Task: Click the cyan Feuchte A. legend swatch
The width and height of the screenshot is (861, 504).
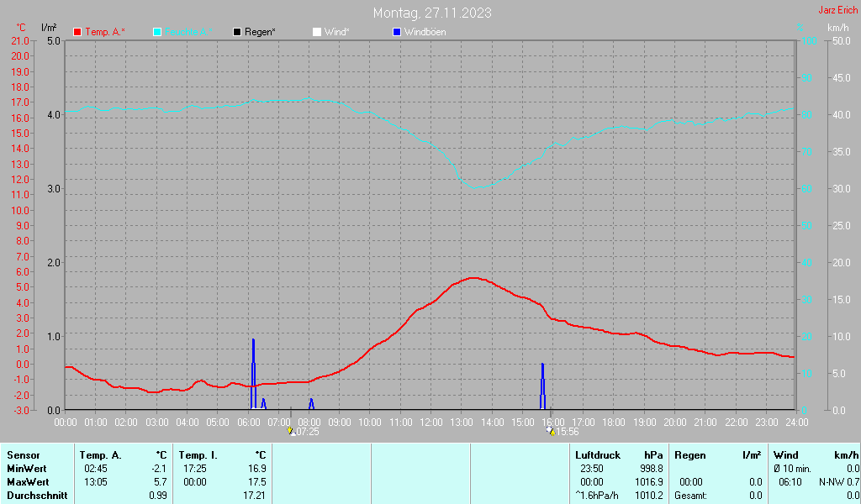Action: [x=157, y=33]
